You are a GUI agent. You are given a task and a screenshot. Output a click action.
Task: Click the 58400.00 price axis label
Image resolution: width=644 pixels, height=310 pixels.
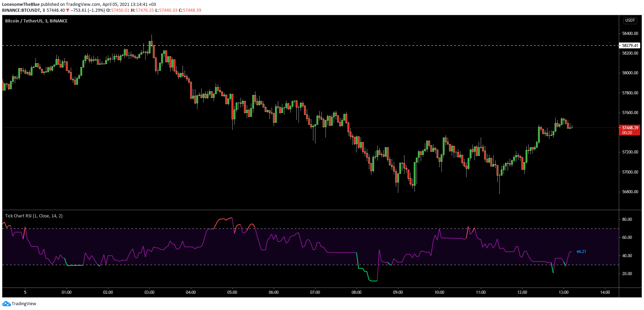click(630, 34)
